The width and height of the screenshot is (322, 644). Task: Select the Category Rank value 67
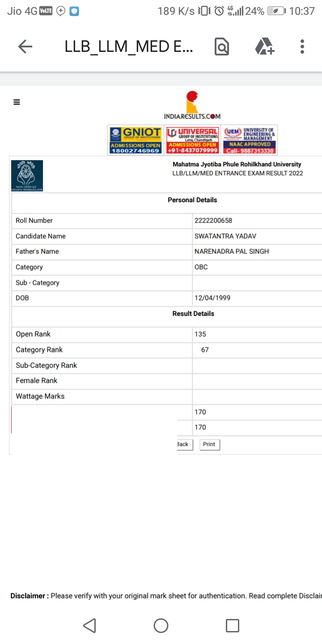[205, 350]
